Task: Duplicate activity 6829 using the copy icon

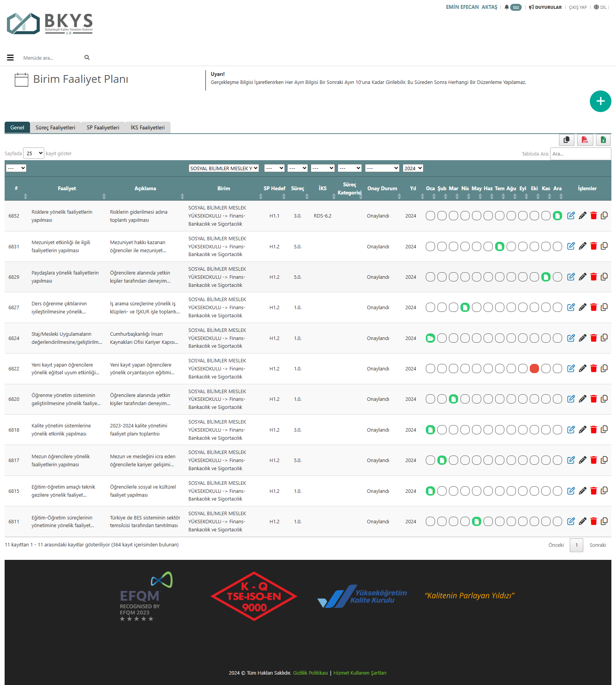Action: coord(604,277)
